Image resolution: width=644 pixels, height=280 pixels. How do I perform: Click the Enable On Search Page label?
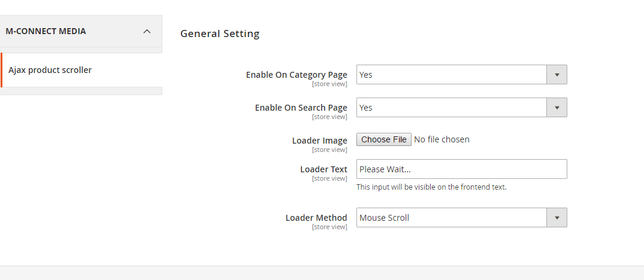tap(301, 108)
